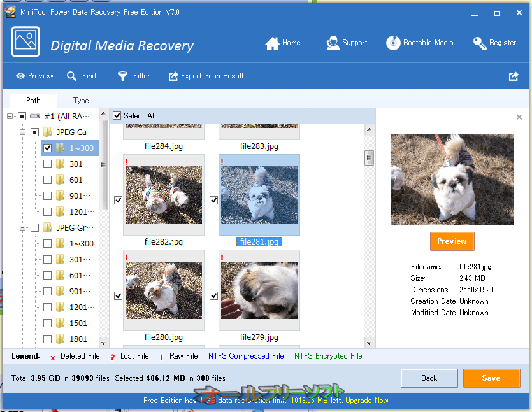Click the Preview toolbar label
Viewport: 532px width, 412px height.
click(x=41, y=76)
